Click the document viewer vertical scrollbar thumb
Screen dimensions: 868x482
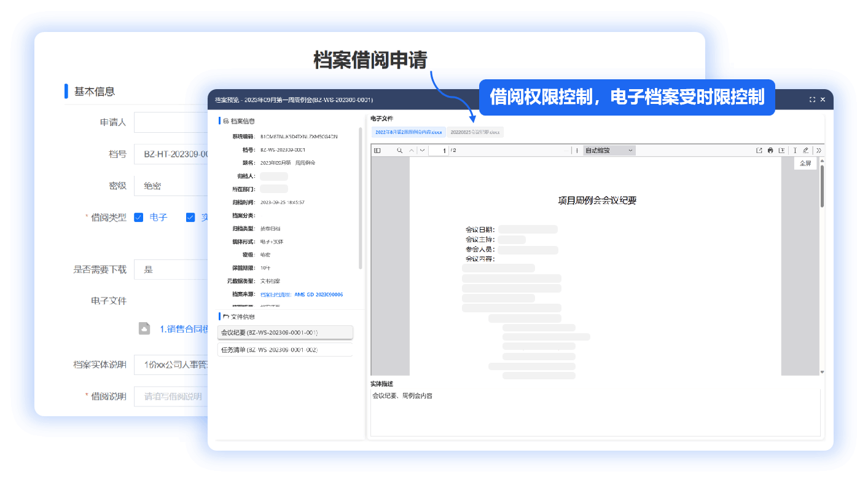click(823, 186)
